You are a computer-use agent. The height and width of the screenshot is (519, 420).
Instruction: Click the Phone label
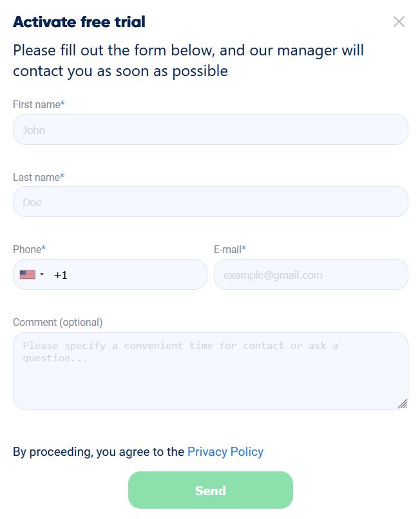[29, 250]
